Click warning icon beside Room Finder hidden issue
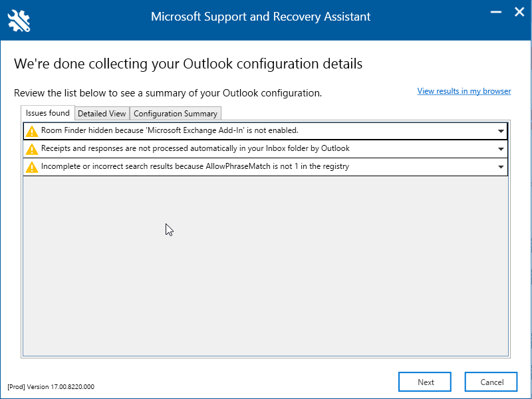Image resolution: width=532 pixels, height=399 pixels. 32,131
